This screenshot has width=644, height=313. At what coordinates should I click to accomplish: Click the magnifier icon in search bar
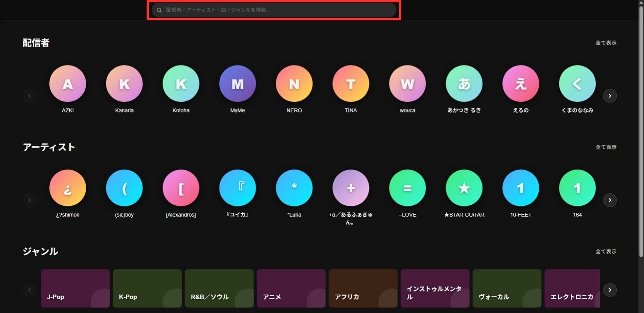pos(159,10)
